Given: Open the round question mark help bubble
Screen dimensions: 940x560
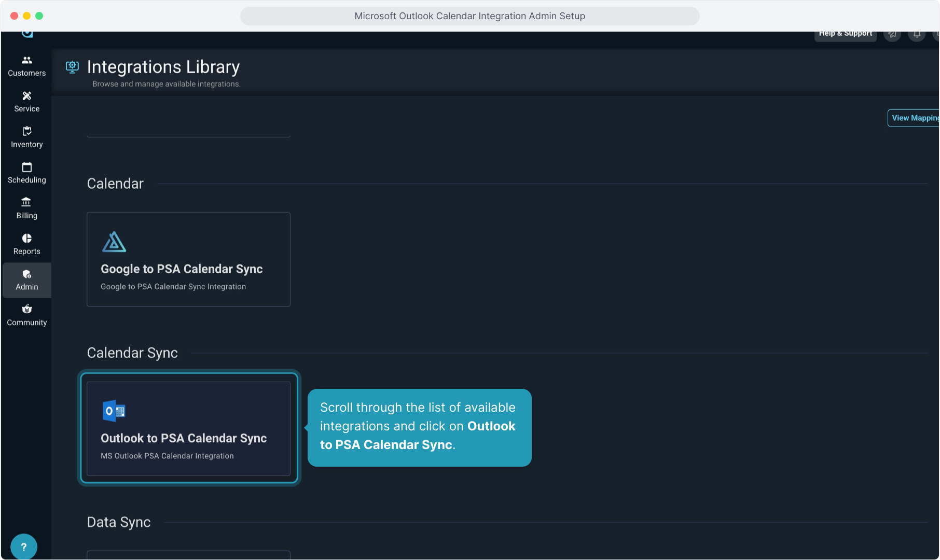Looking at the screenshot, I should pos(23,547).
